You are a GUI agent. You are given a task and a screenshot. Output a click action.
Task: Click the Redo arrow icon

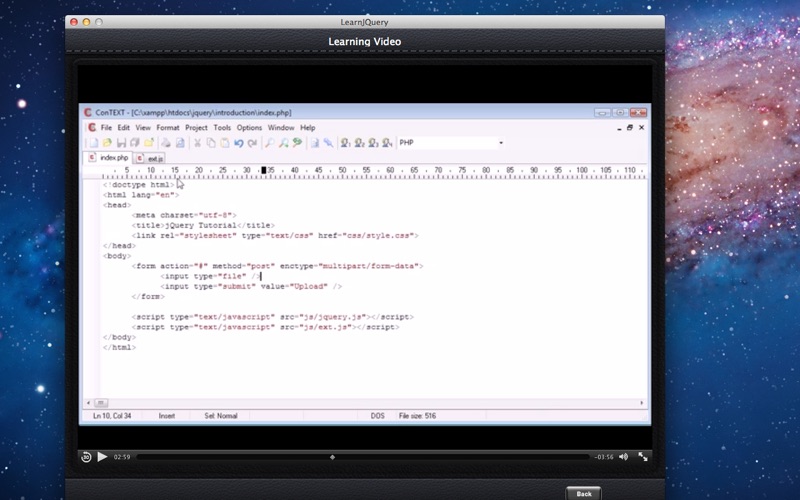coord(252,143)
